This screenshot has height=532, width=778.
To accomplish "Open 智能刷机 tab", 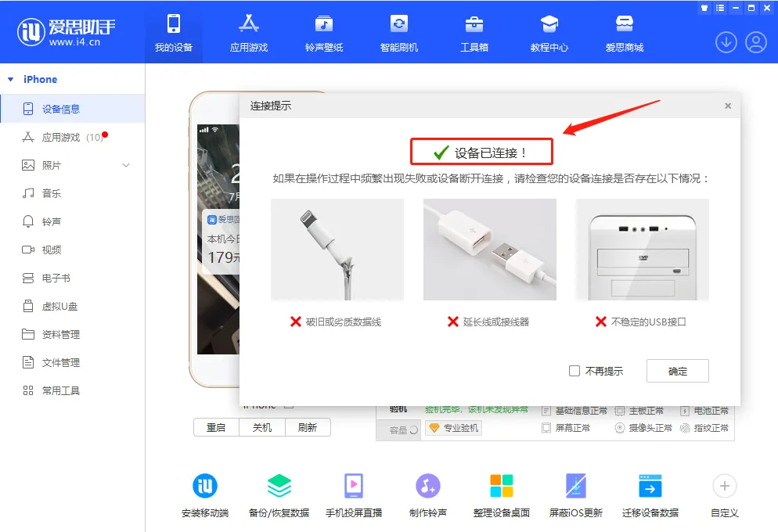I will 399,34.
